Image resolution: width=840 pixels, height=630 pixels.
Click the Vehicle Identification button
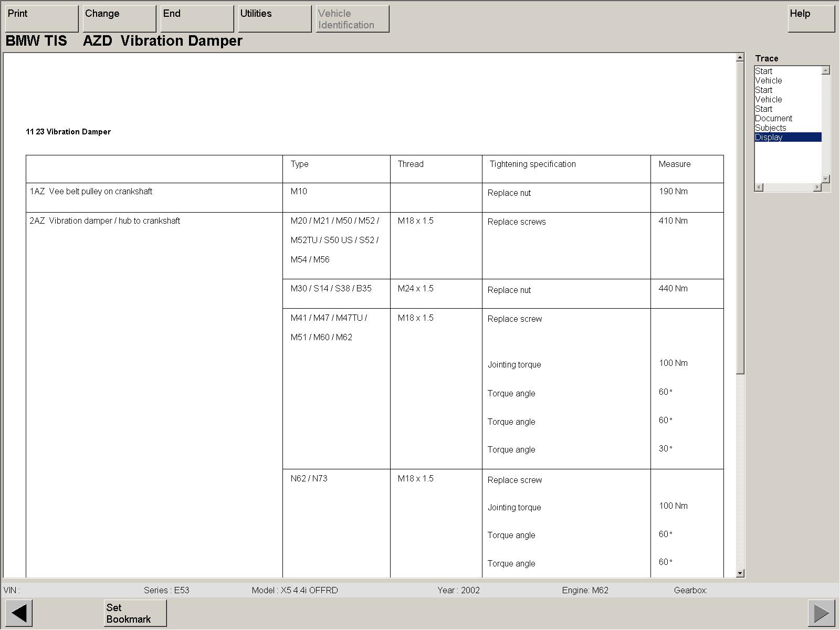pyautogui.click(x=352, y=19)
